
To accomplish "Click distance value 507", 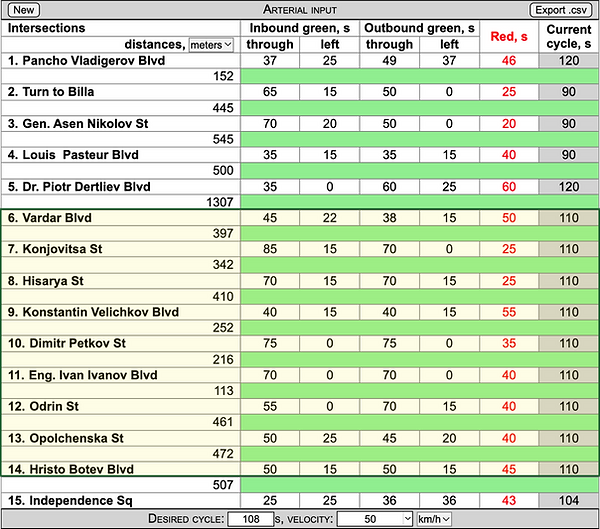I will tap(223, 485).
